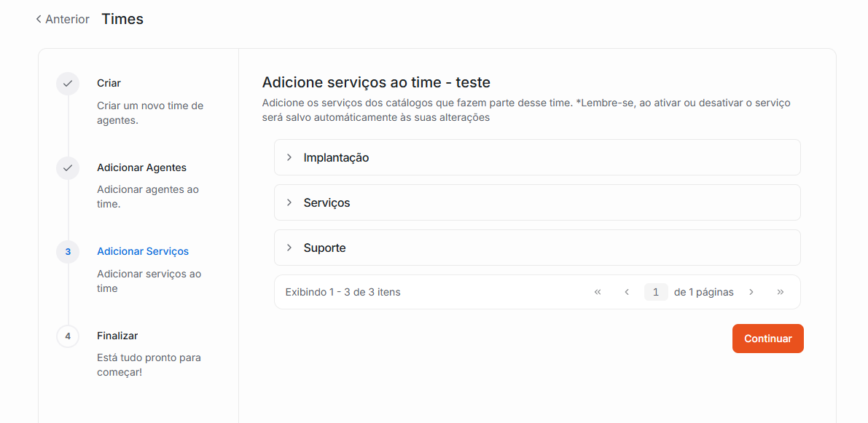Image resolution: width=868 pixels, height=423 pixels.
Task: Go back using the Anterior link
Action: pyautogui.click(x=63, y=20)
